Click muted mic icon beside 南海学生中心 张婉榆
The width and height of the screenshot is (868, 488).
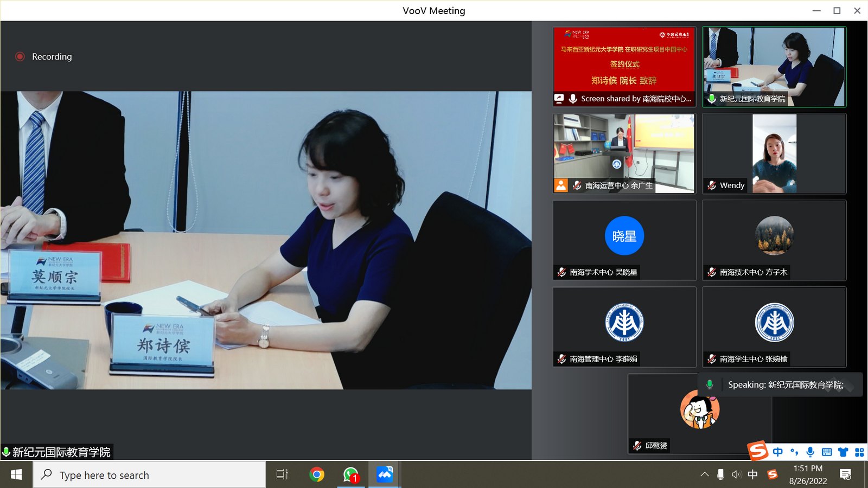point(712,359)
